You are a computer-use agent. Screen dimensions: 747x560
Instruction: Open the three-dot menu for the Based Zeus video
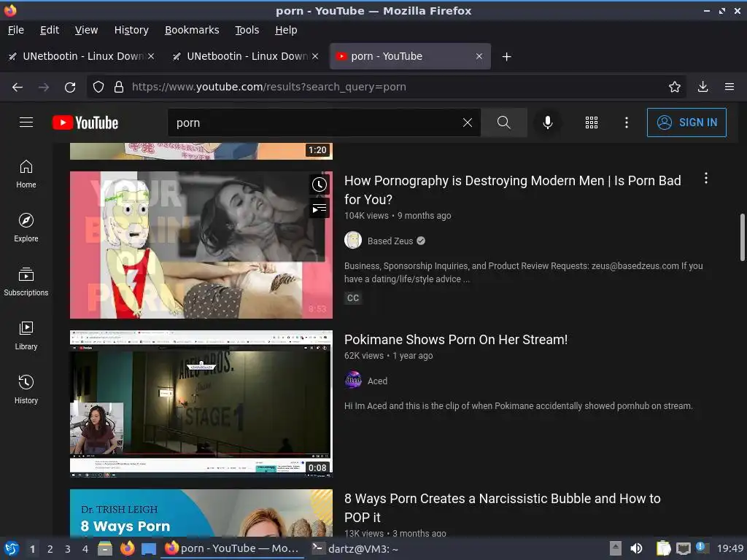(x=706, y=178)
